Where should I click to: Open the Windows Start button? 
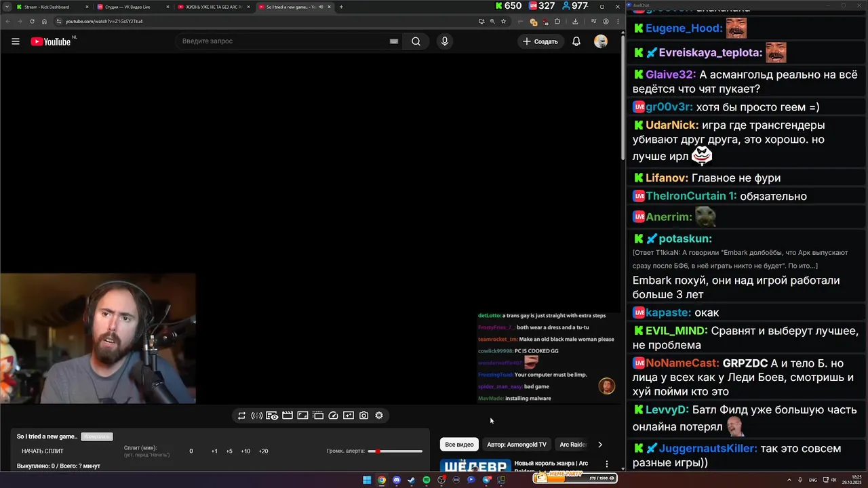367,480
